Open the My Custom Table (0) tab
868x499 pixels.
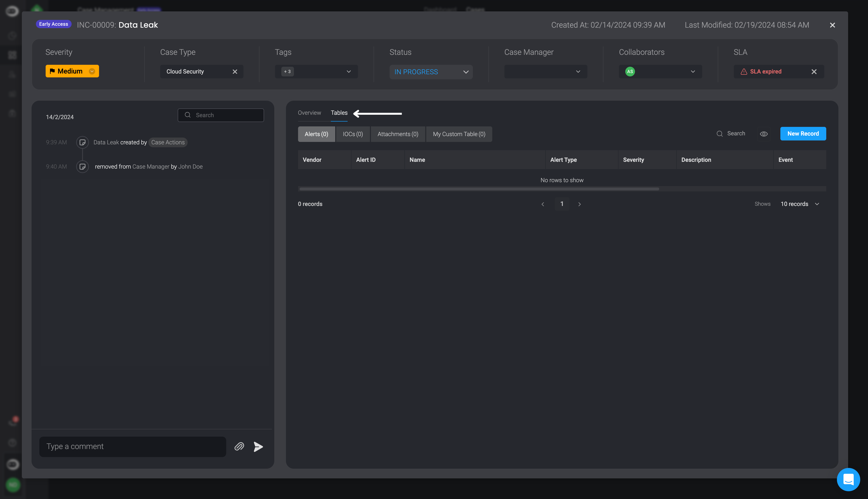tap(459, 134)
